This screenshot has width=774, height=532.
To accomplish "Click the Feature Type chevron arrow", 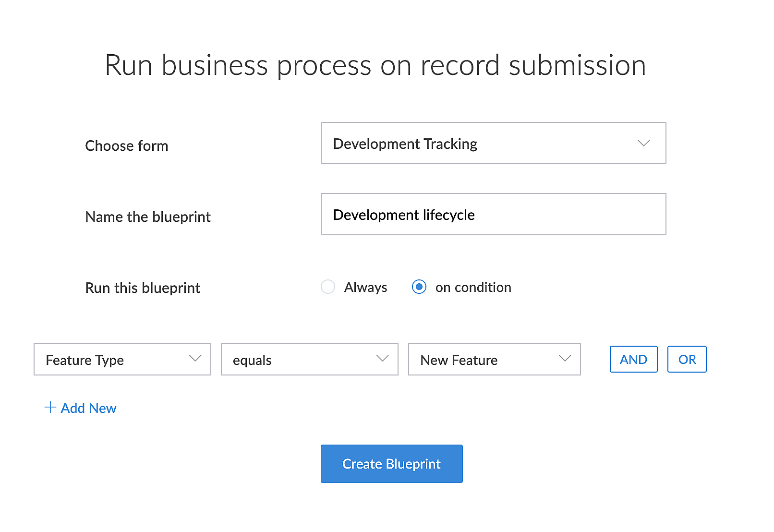I will coord(195,359).
